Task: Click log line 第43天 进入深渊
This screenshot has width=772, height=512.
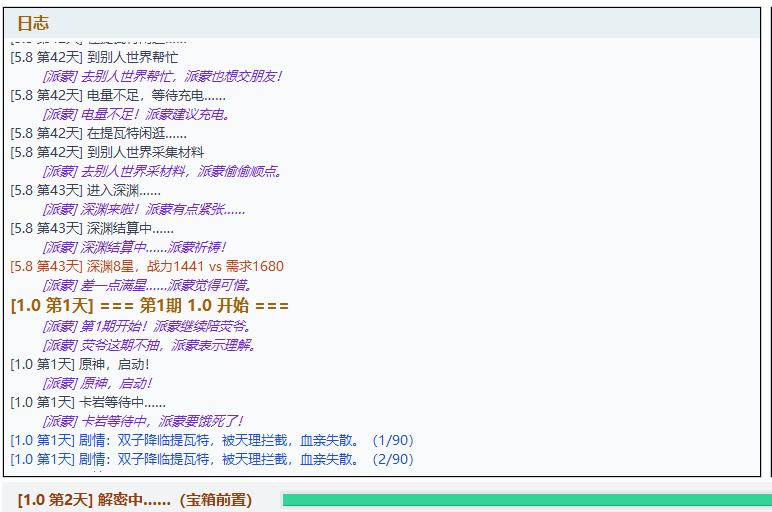Action: point(86,190)
